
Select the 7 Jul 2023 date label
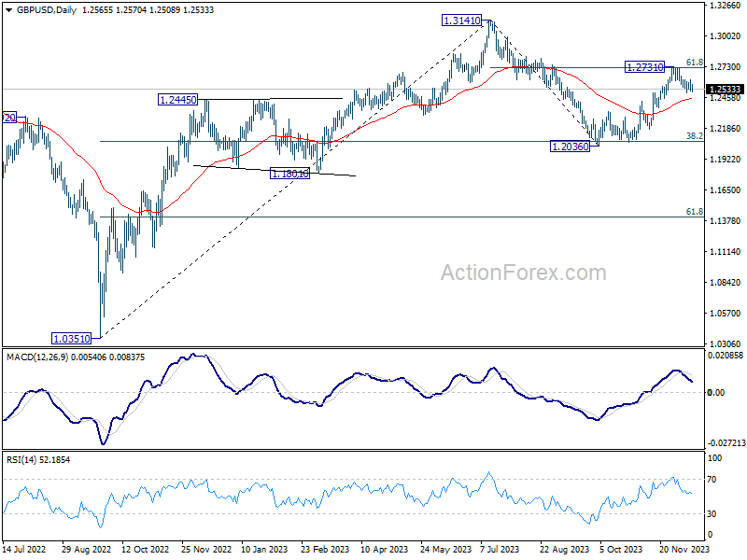(x=500, y=550)
